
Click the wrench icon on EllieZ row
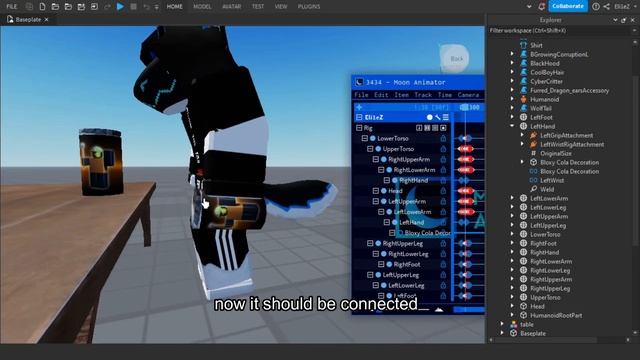point(438,118)
